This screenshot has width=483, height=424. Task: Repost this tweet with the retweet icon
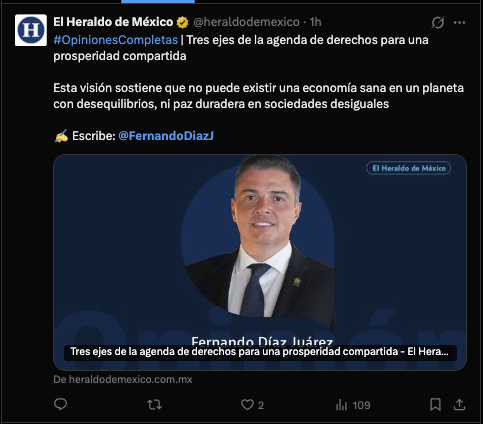[154, 405]
